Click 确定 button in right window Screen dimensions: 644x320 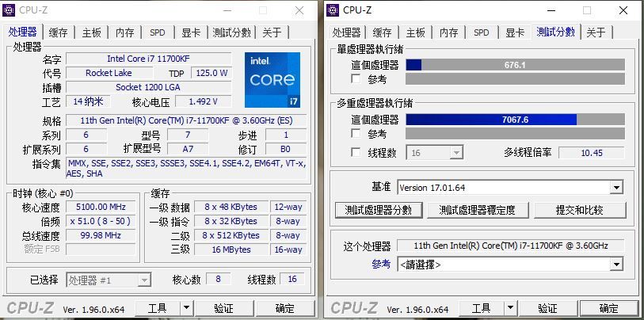608,307
